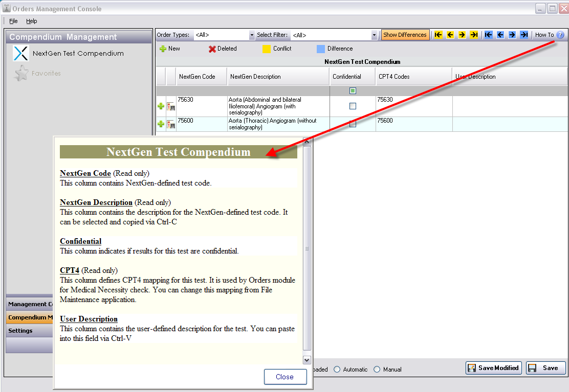Toggle the Confidential filter checkbox in the grey filter row

[353, 90]
